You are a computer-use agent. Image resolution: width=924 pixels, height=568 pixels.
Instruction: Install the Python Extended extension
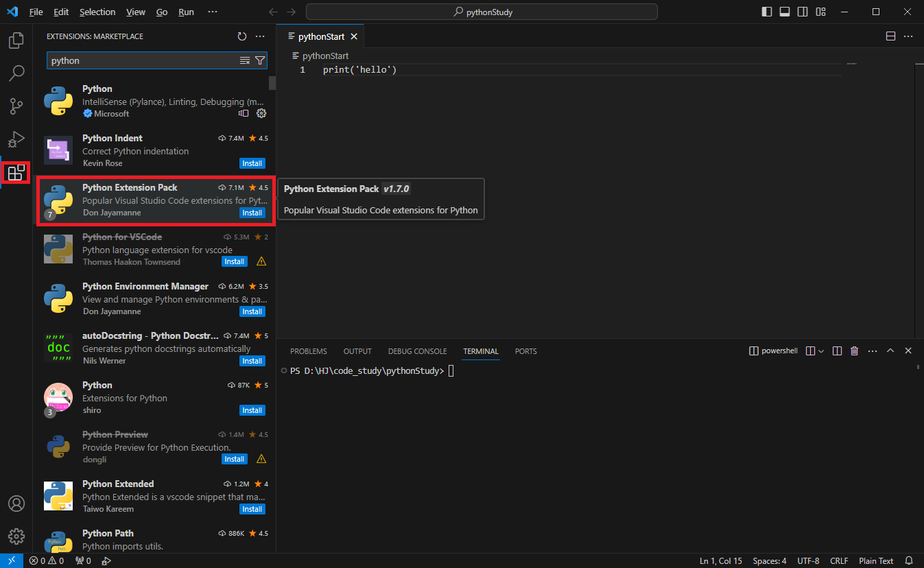(252, 509)
